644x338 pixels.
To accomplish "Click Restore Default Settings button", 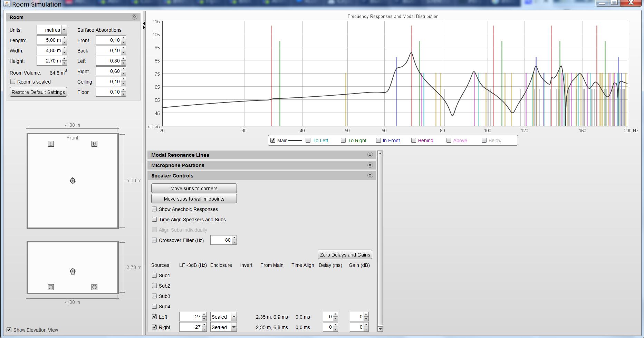I will coord(38,92).
